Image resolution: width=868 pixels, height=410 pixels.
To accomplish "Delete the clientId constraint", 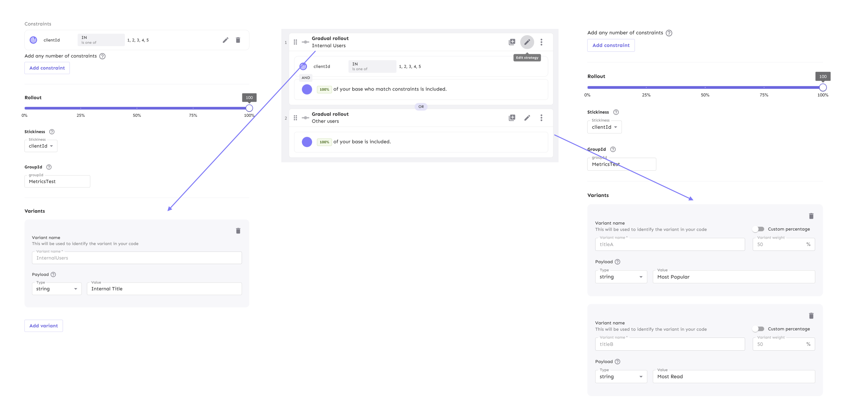I will click(238, 40).
